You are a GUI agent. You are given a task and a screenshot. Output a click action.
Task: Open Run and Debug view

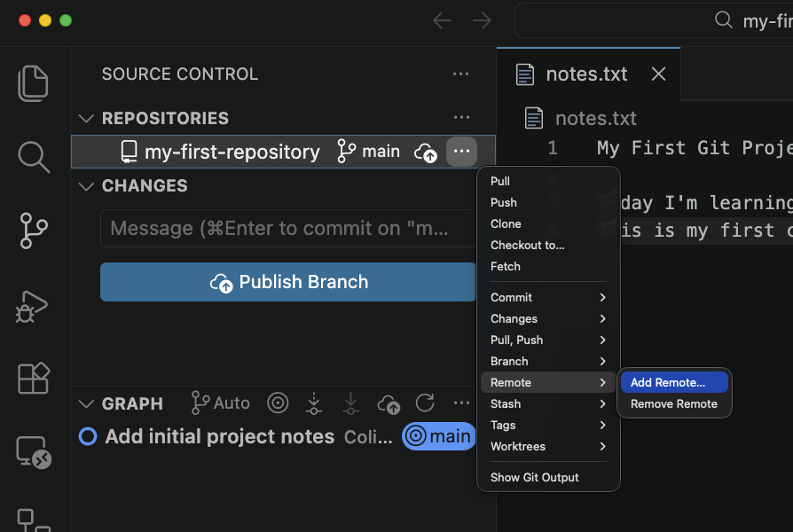[32, 307]
